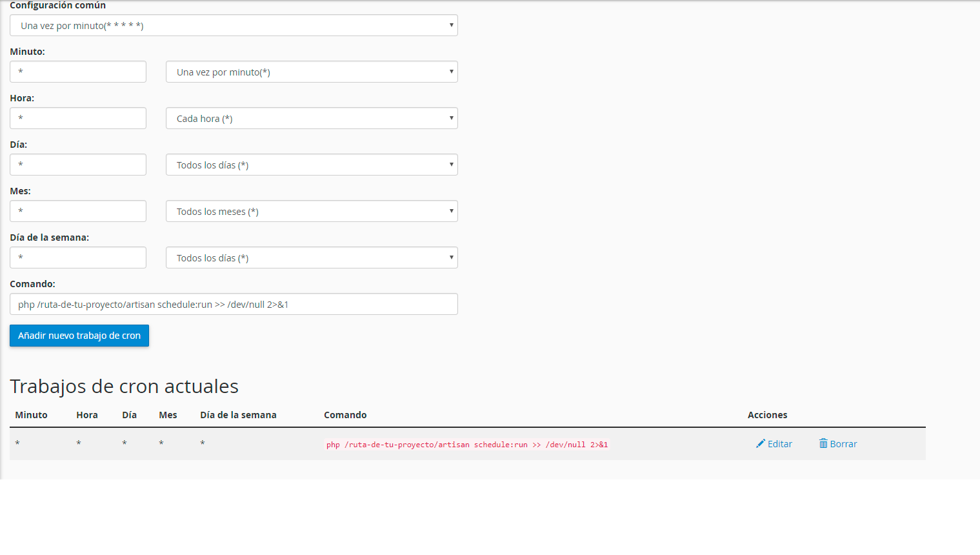Click the Minuto column header in the table
Screen dimensions: 980x555
[x=31, y=415]
